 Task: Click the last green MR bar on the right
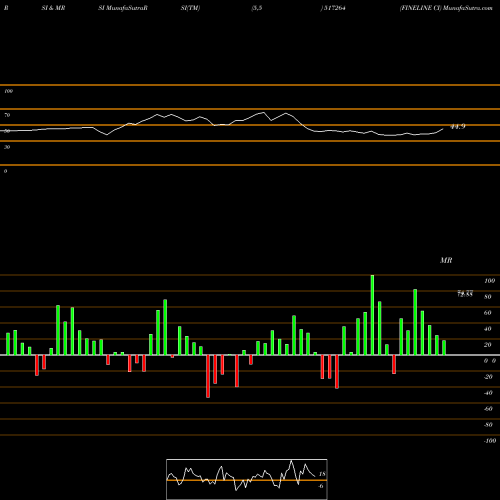444,348
